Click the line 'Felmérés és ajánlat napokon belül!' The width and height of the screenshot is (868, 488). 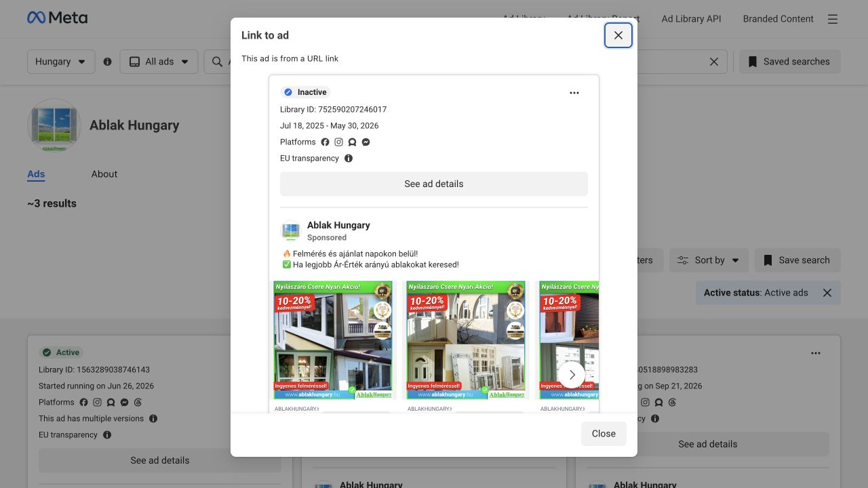pyautogui.click(x=355, y=253)
